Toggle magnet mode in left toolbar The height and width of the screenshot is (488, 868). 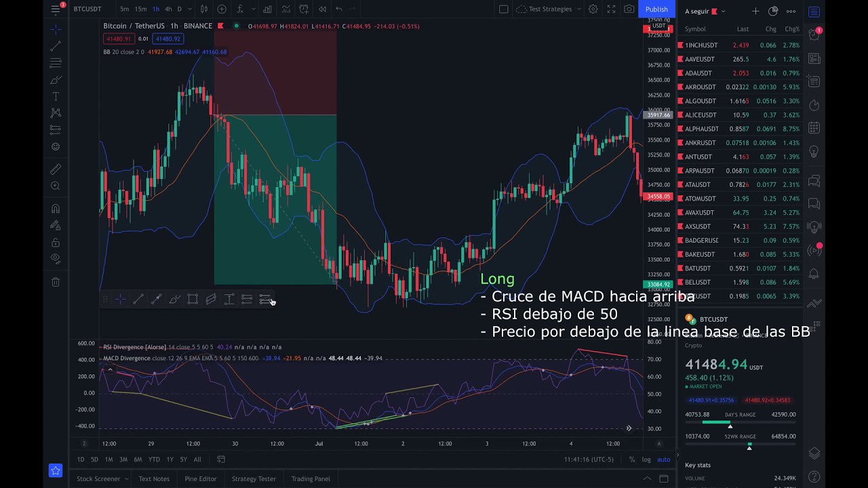pyautogui.click(x=56, y=209)
